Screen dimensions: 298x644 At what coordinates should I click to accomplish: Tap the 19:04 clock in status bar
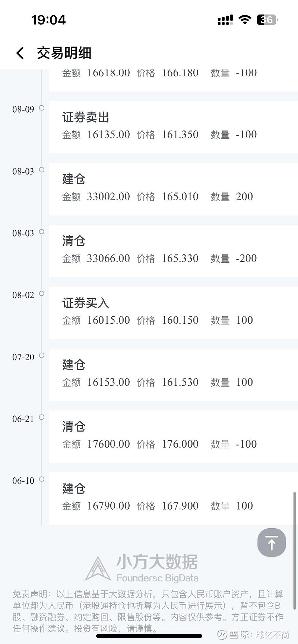coord(48,20)
